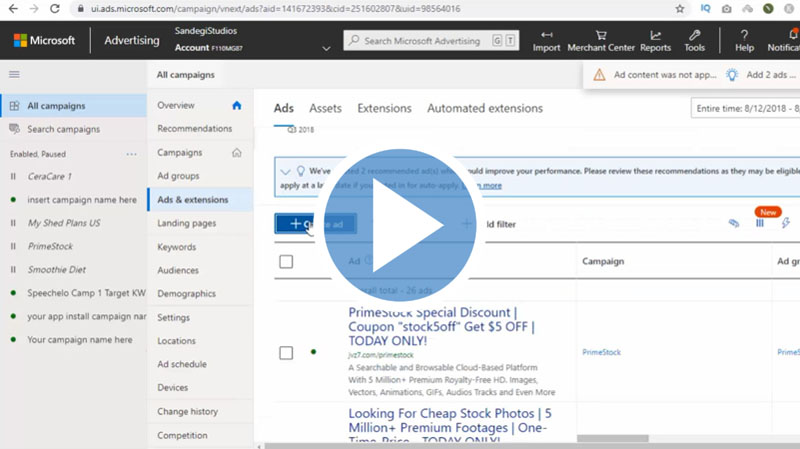Toggle status dot of insert campaign name here
The height and width of the screenshot is (449, 800).
click(13, 199)
